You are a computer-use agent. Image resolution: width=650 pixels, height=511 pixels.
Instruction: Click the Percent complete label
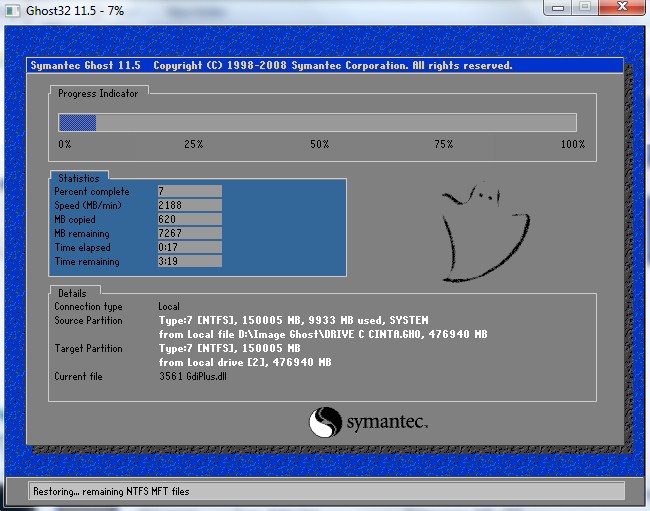[x=92, y=191]
